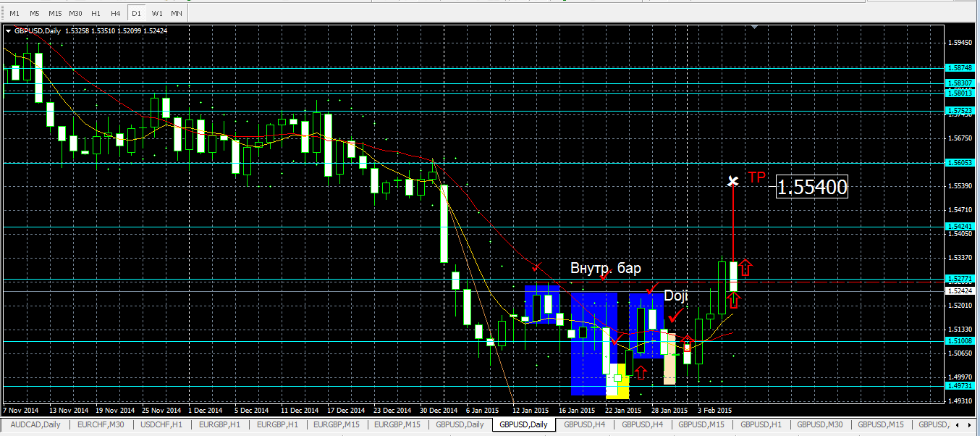Image resolution: width=980 pixels, height=436 pixels.
Task: Click the currently selected GBPUSD,Daily tab
Action: (523, 424)
